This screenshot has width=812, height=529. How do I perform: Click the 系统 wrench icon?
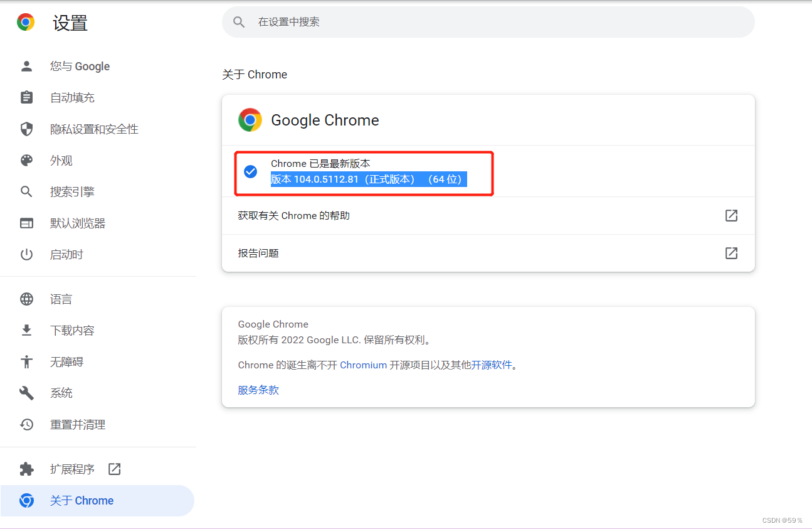[x=26, y=393]
